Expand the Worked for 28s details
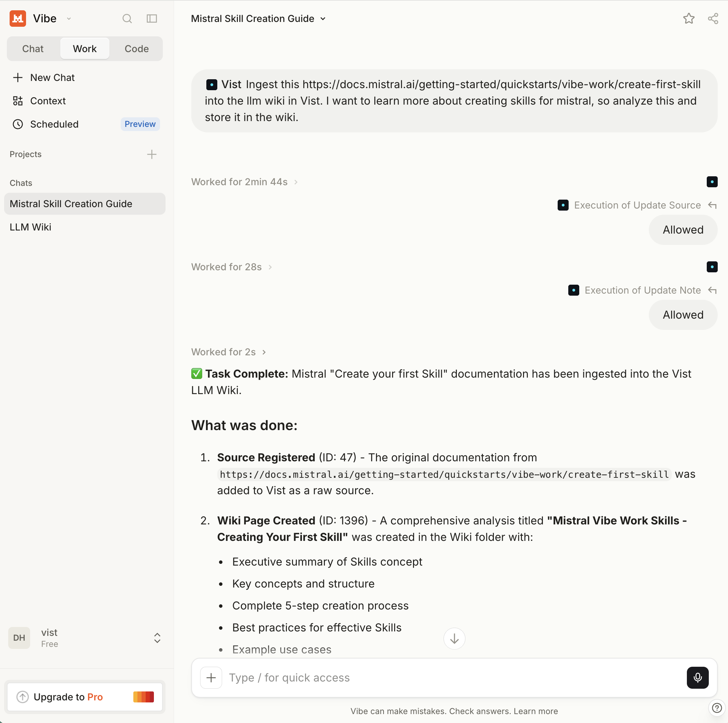Viewport: 728px width, 723px height. pos(232,267)
